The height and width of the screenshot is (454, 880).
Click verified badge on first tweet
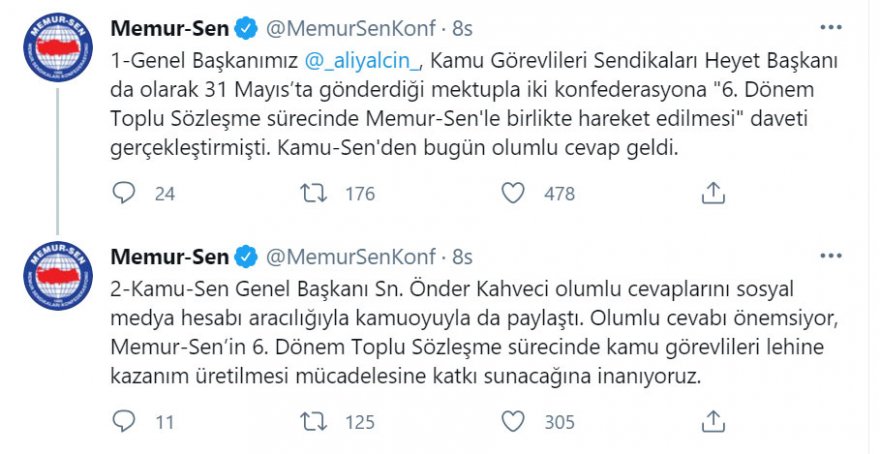click(245, 28)
